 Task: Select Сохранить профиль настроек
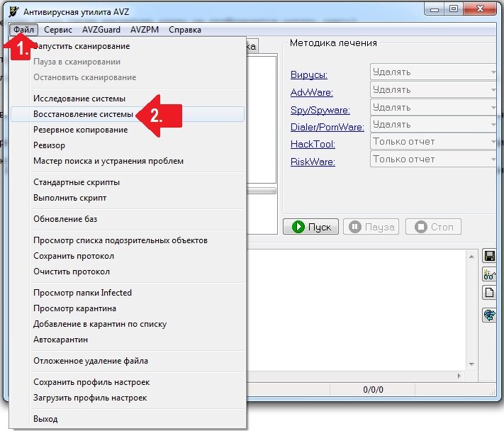[128, 382]
